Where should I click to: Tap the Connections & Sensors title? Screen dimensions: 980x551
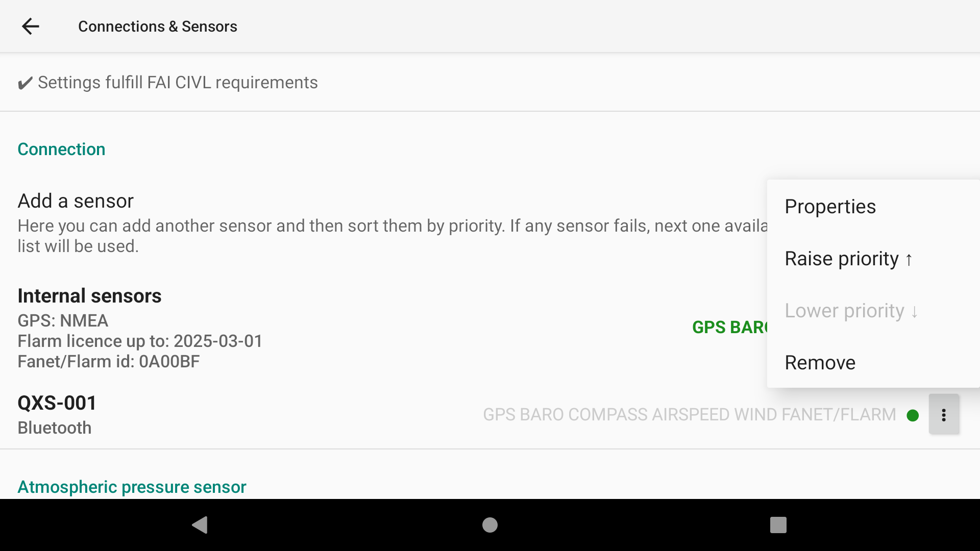click(x=157, y=26)
